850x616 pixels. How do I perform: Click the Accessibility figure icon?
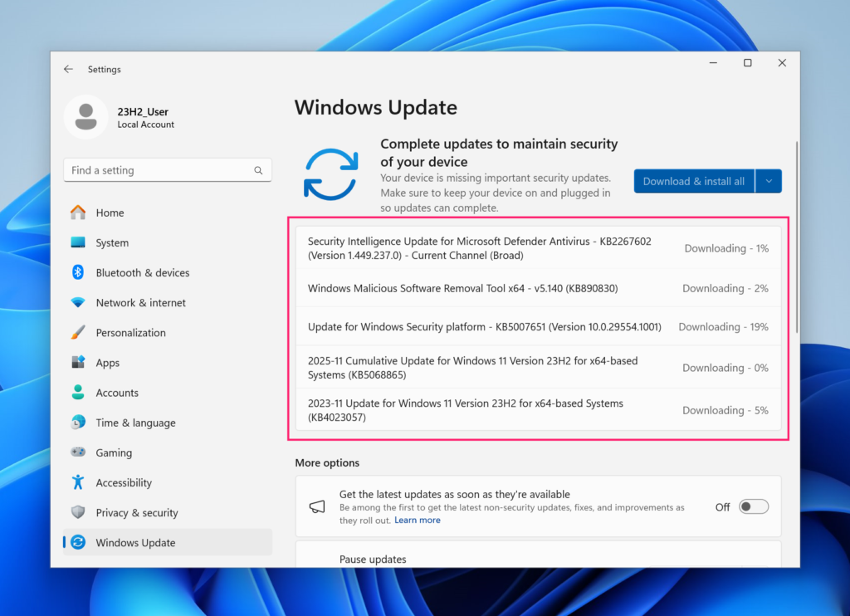pos(78,482)
